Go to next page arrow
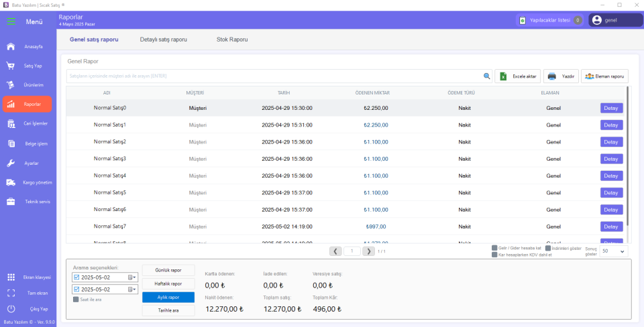 click(368, 251)
